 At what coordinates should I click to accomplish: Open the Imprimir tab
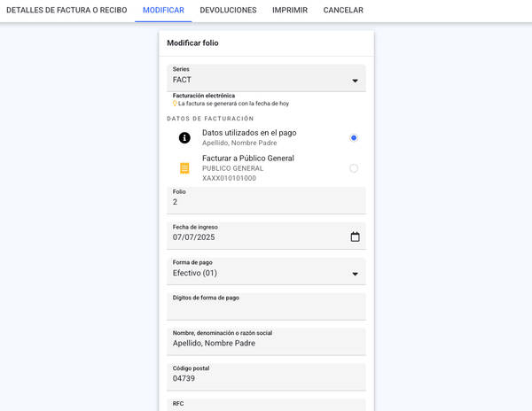[x=290, y=10]
